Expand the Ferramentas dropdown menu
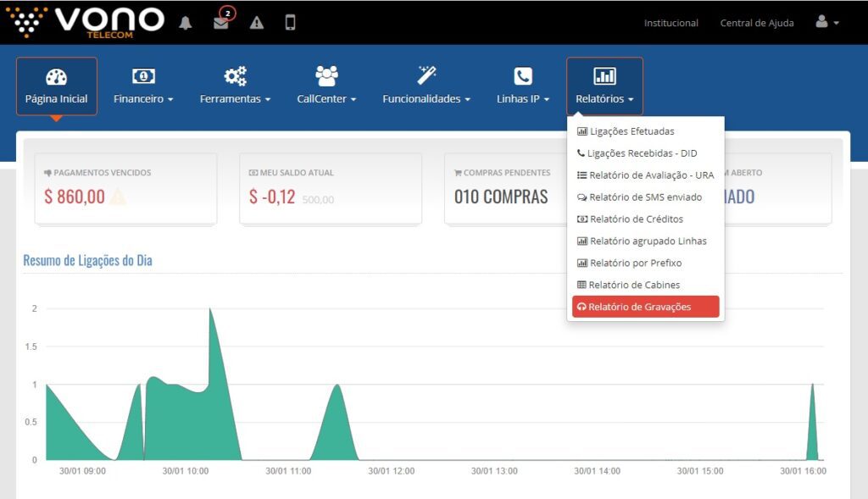 coord(235,86)
